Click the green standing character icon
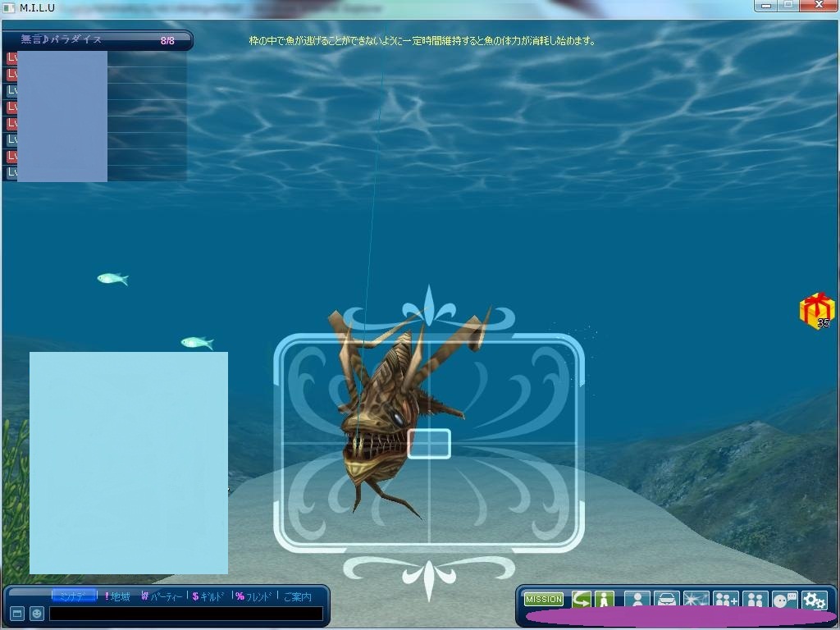Image resolution: width=840 pixels, height=630 pixels. pyautogui.click(x=605, y=600)
